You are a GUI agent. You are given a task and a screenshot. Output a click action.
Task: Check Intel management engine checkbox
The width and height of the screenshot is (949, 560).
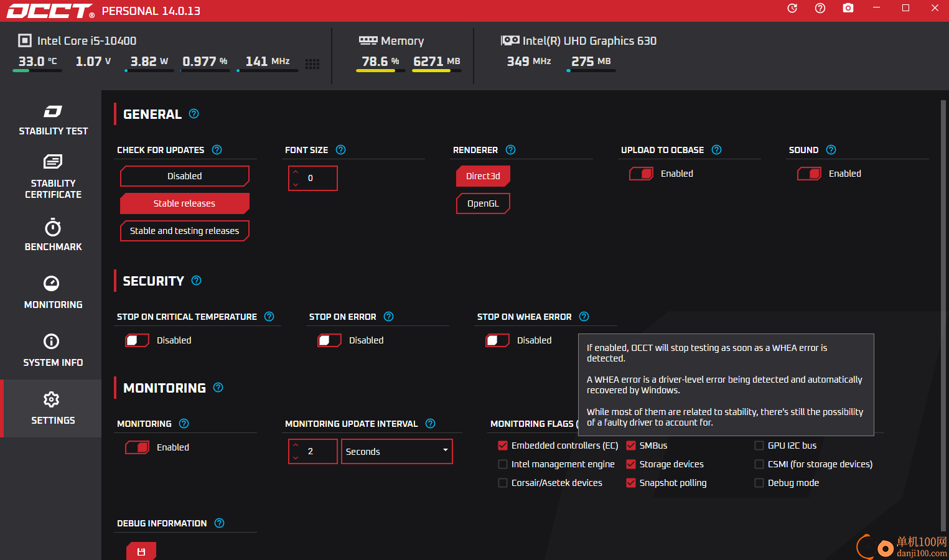point(503,464)
